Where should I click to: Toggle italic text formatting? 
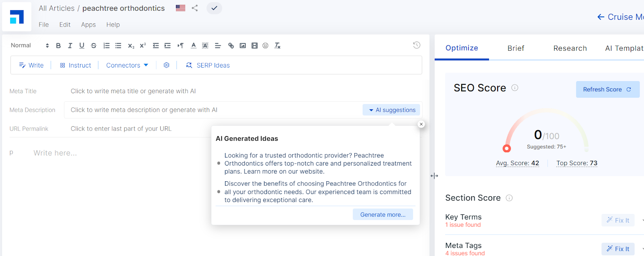(70, 46)
